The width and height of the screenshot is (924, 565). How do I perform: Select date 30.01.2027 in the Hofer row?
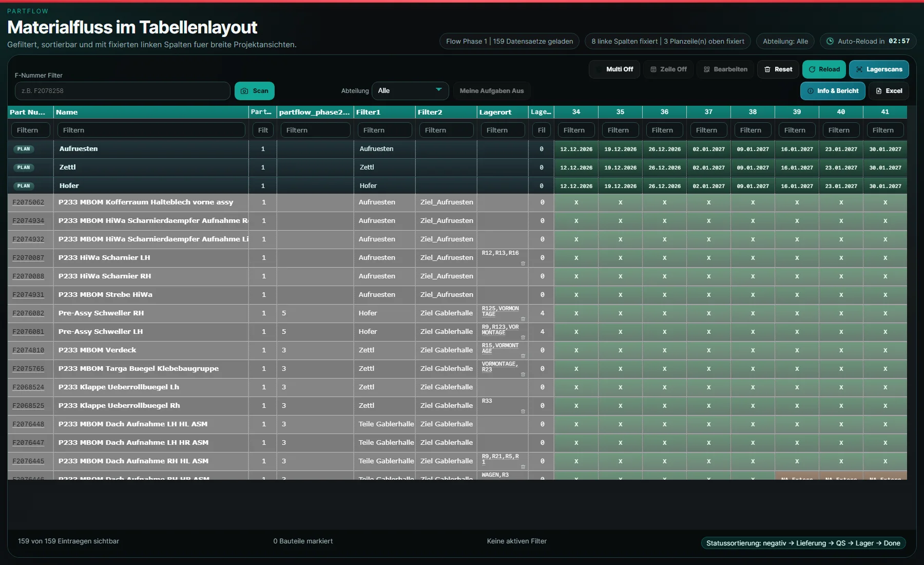[885, 186]
